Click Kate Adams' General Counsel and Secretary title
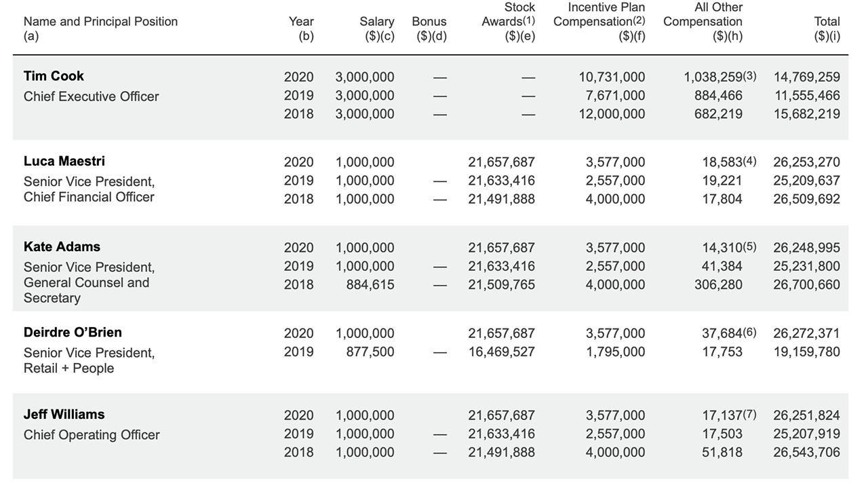Image resolution: width=868 pixels, height=486 pixels. pyautogui.click(x=86, y=290)
